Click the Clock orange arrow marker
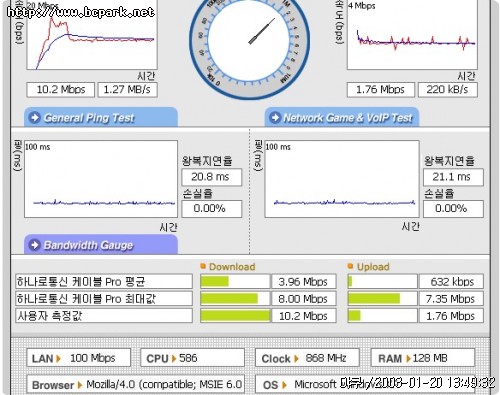The height and width of the screenshot is (395, 500). (x=296, y=359)
